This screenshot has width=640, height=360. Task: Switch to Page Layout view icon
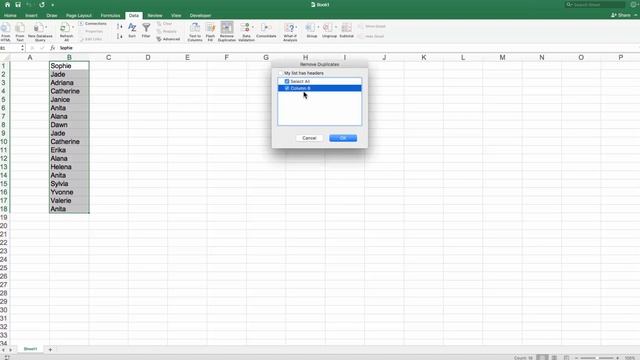[x=554, y=358]
